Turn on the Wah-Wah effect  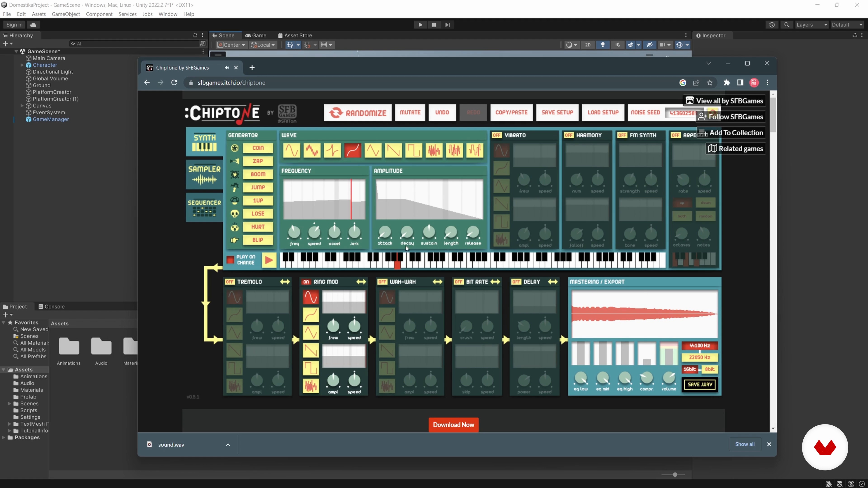point(382,282)
